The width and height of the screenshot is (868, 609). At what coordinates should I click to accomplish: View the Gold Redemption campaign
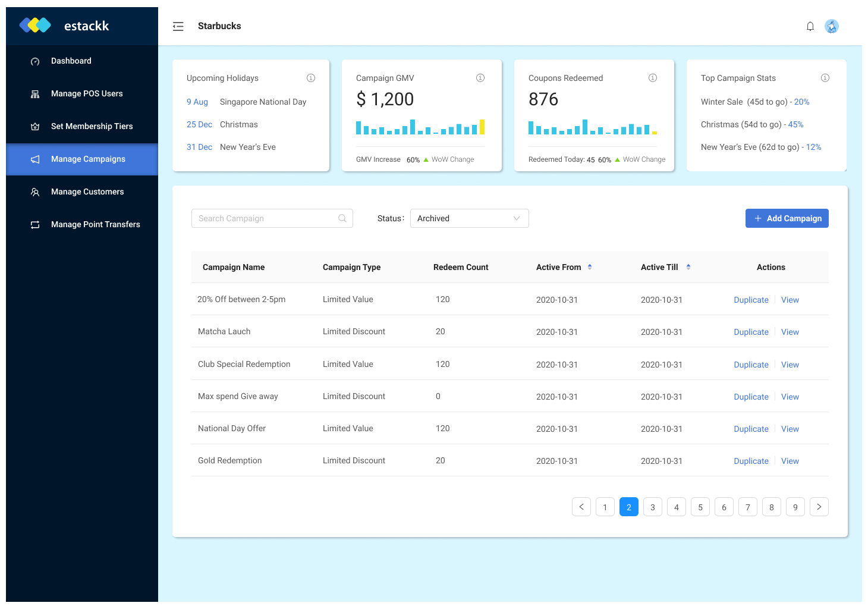pyautogui.click(x=790, y=461)
